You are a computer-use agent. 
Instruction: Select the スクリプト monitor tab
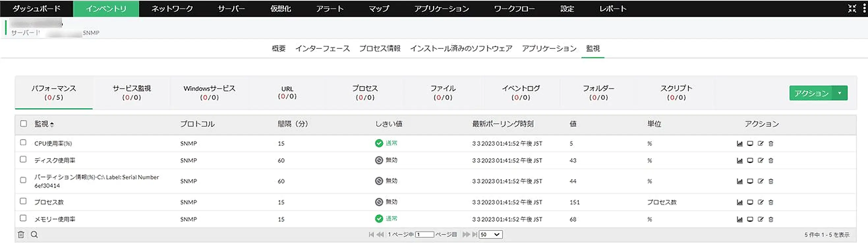coord(676,93)
